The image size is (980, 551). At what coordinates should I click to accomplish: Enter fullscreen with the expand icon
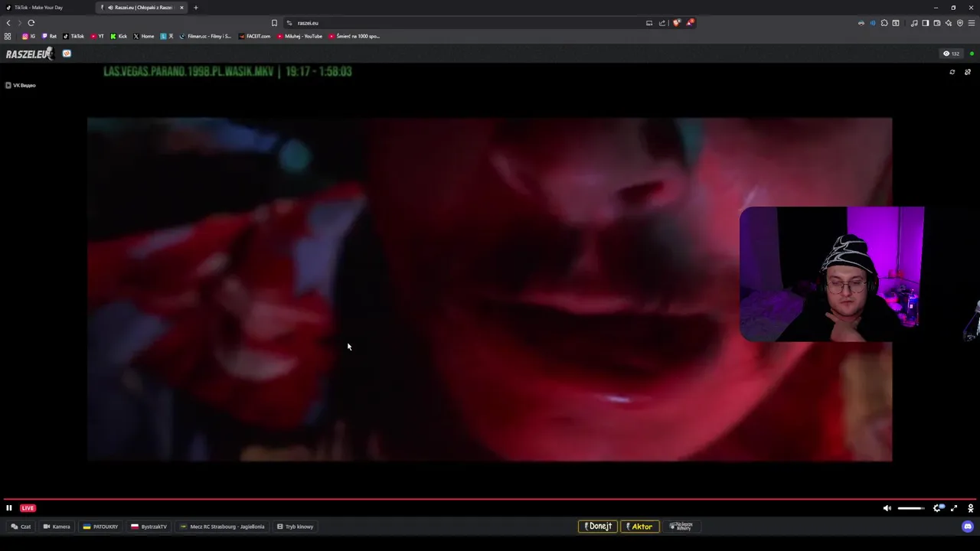coord(954,508)
